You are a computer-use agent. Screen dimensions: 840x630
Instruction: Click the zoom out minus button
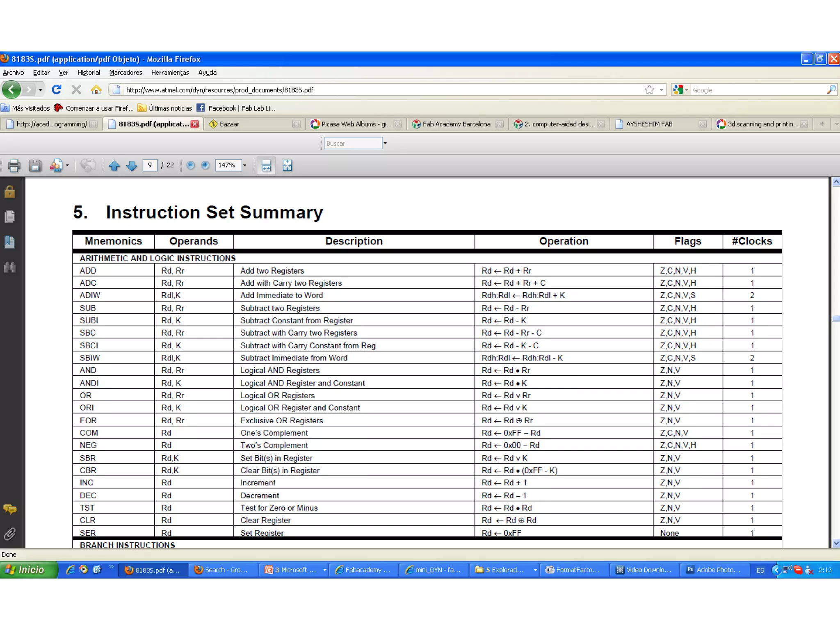[191, 165]
